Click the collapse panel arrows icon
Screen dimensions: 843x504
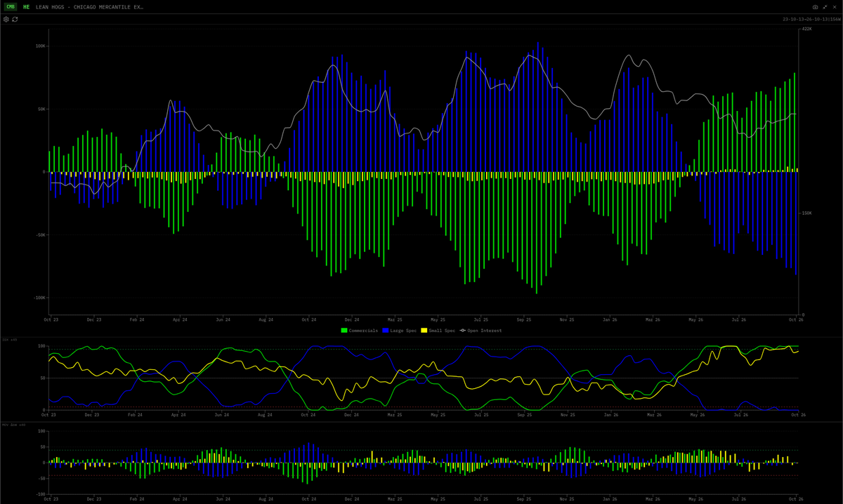click(825, 6)
